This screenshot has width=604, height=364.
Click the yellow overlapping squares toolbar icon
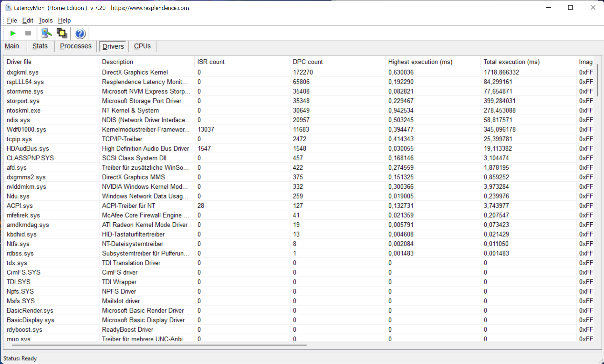[62, 33]
